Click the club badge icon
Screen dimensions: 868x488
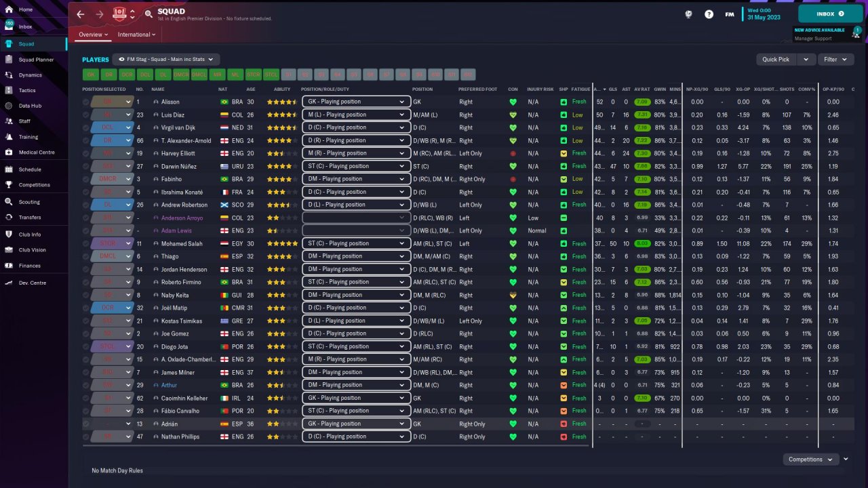(x=119, y=14)
